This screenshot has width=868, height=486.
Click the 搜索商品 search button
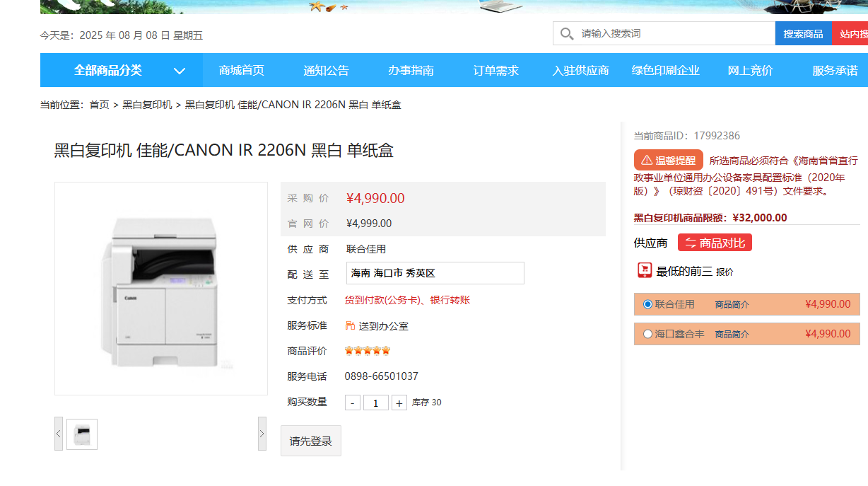pyautogui.click(x=804, y=33)
